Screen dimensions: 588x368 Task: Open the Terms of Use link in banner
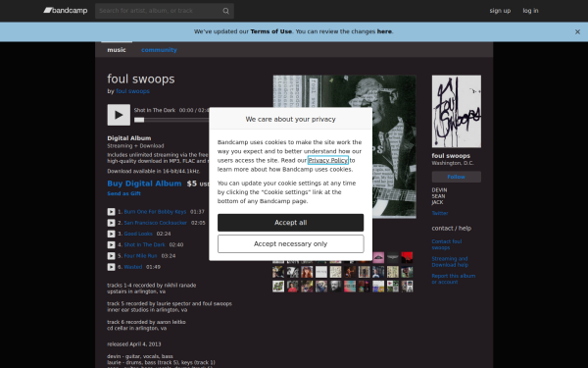tap(270, 31)
